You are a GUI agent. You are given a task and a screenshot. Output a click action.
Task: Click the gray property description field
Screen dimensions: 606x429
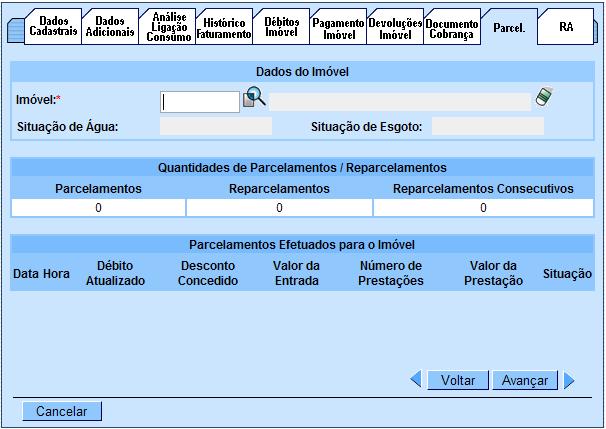[400, 102]
